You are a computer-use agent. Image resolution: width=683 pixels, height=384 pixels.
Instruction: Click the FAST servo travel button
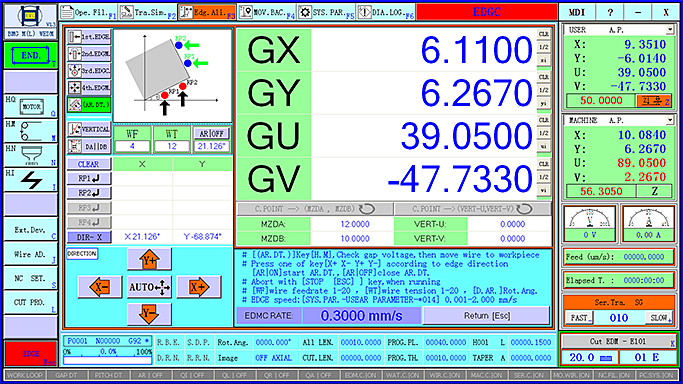click(579, 318)
